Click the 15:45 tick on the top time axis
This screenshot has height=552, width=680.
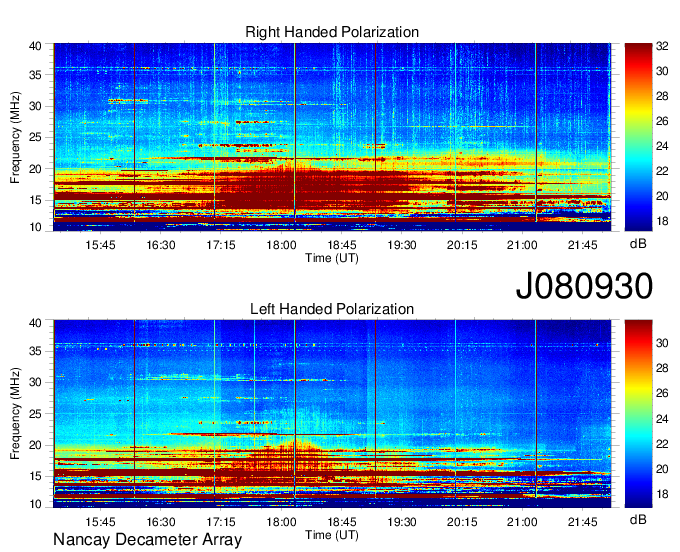[100, 245]
